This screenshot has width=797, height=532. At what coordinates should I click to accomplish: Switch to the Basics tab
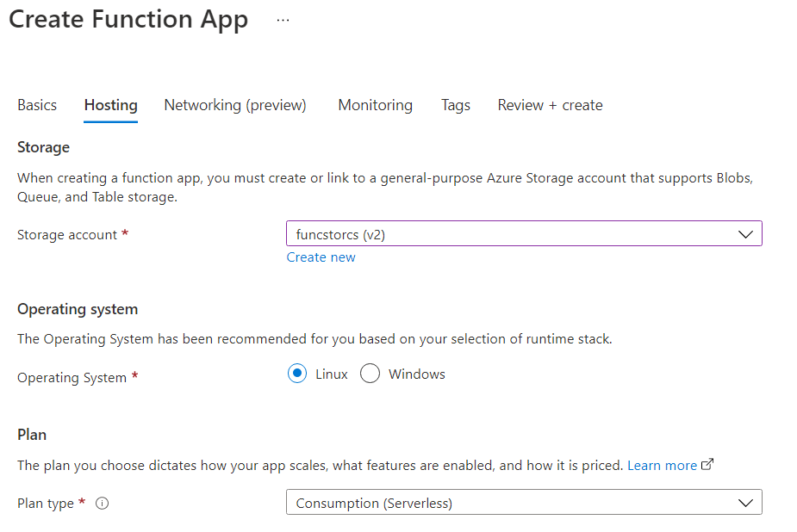(x=37, y=105)
